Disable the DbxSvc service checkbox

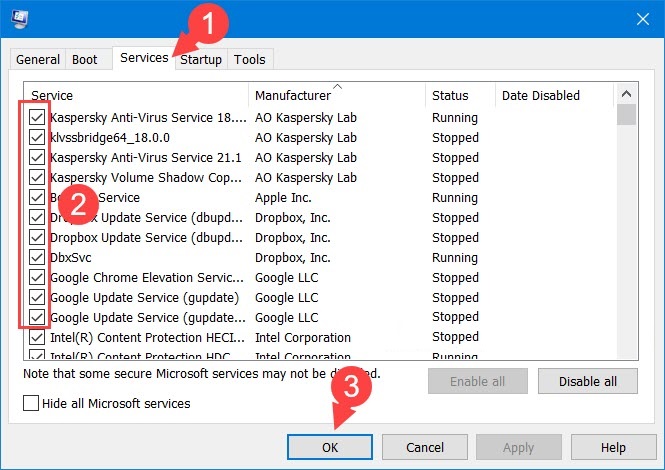[x=37, y=257]
